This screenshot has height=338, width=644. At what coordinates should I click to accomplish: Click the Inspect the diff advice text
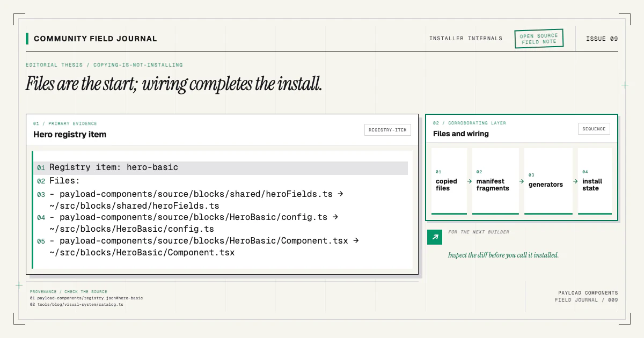tap(503, 255)
